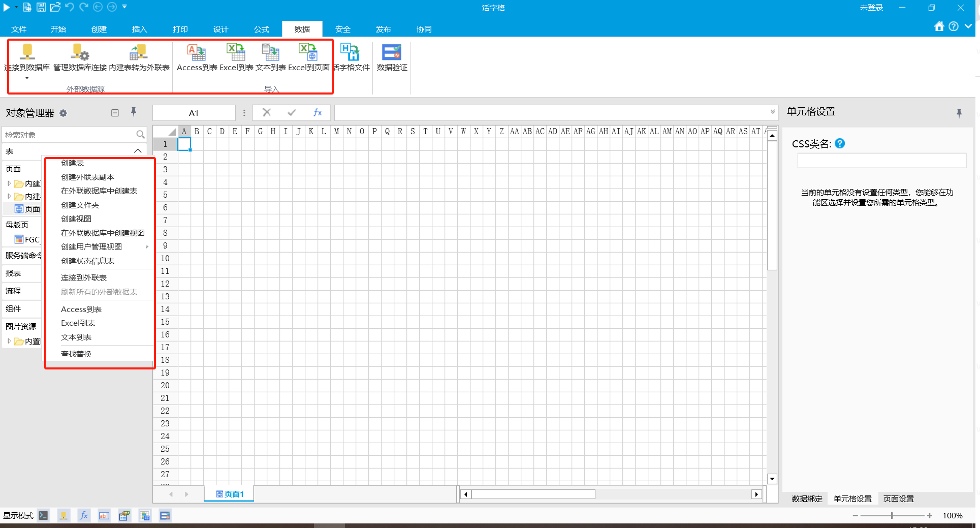Click 文本到表 import icon
This screenshot has height=528, width=980.
[x=270, y=51]
